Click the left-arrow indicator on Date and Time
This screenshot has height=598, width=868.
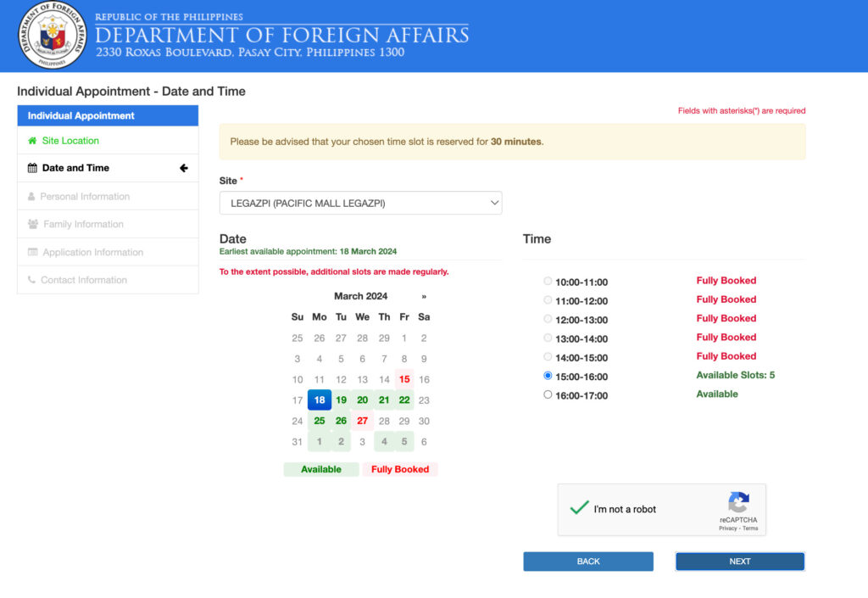184,168
